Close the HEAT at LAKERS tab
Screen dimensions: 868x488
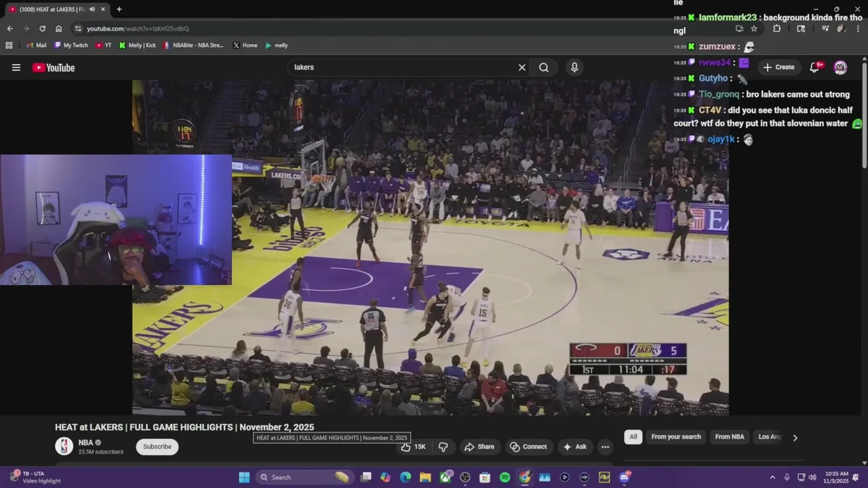click(102, 9)
